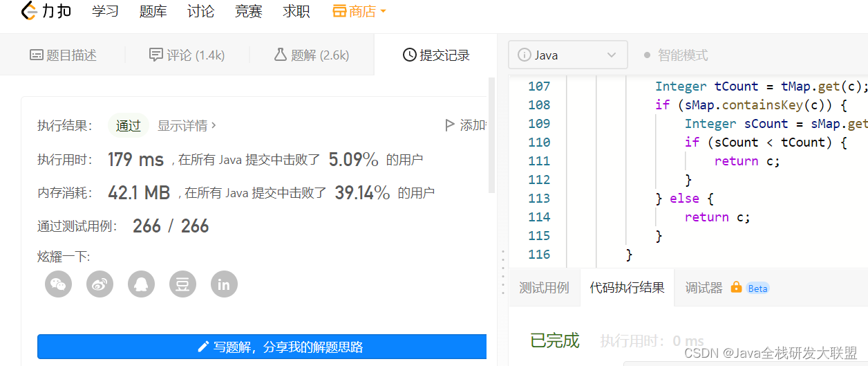Share result via LinkedIn icon
The image size is (868, 366).
(224, 284)
